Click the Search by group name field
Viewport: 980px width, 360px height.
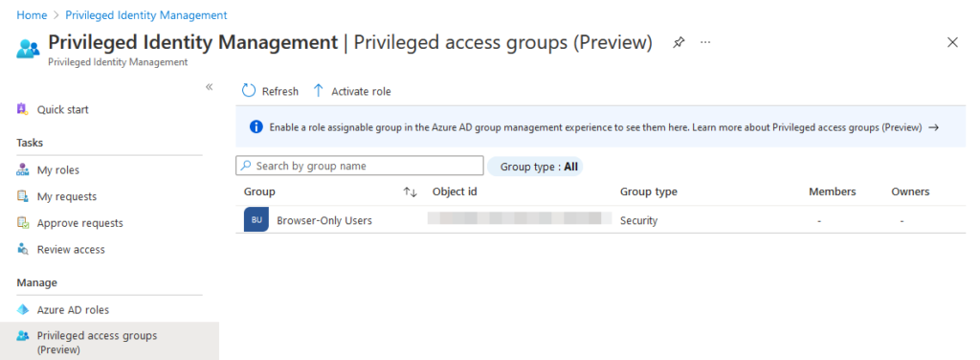point(360,166)
